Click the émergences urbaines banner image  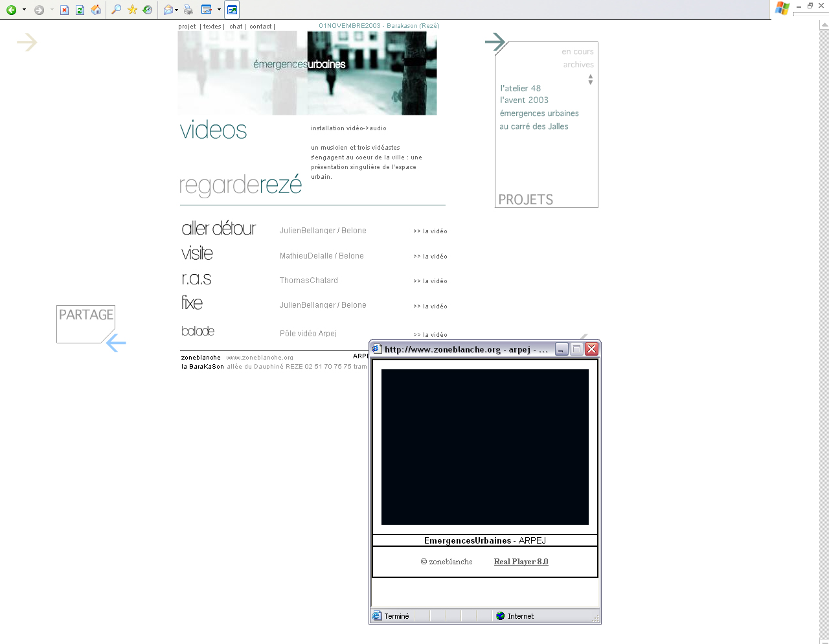click(x=307, y=73)
